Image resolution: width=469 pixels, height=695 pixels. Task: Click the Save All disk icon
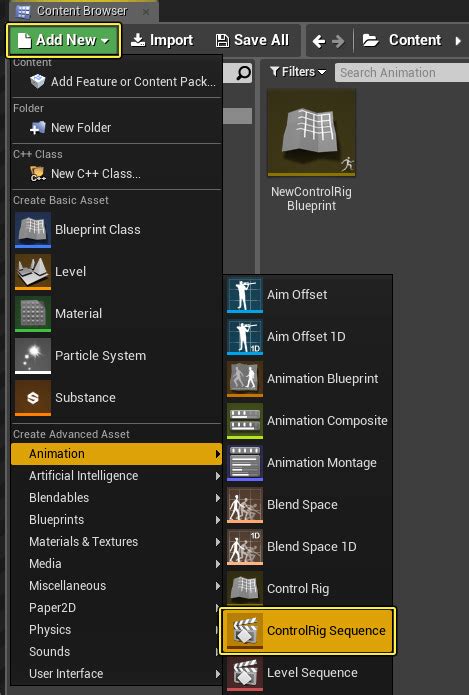point(222,41)
